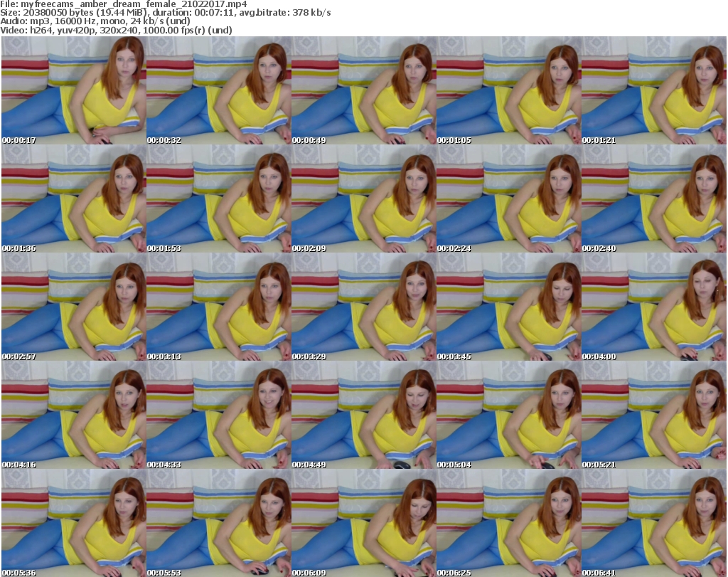The width and height of the screenshot is (728, 577).
Task: Select the Video h264 info line
Action: pyautogui.click(x=116, y=30)
